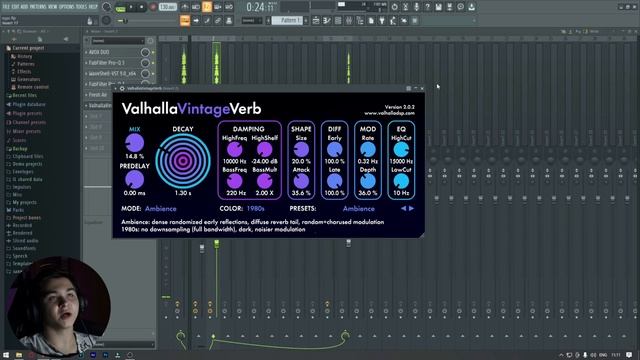This screenshot has height=360, width=640.
Task: Click the BassMult knob
Action: click(264, 181)
